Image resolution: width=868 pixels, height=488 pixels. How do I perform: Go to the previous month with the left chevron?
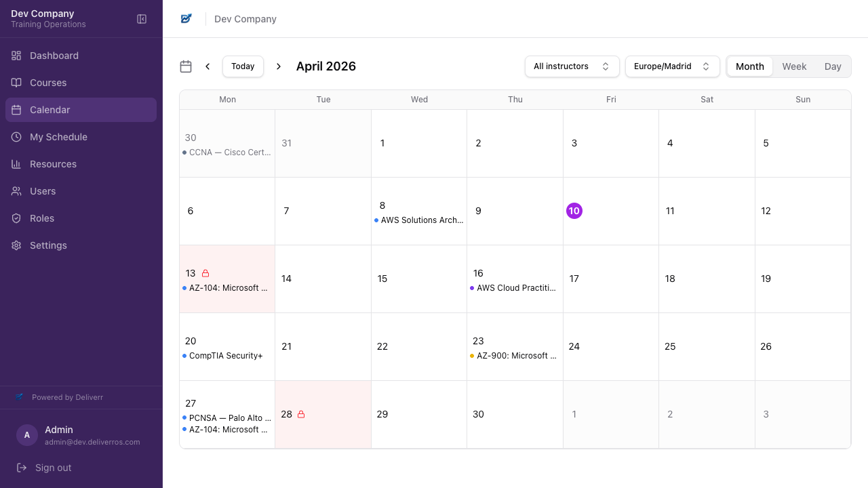208,66
